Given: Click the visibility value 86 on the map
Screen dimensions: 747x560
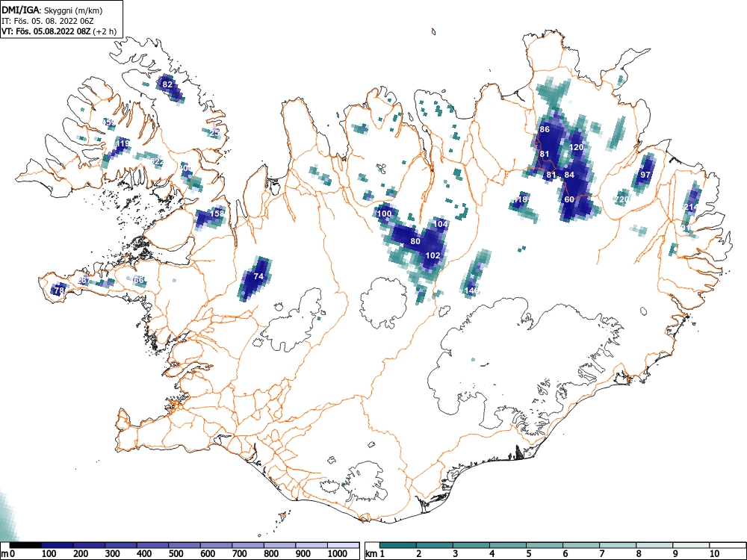Looking at the screenshot, I should (545, 129).
